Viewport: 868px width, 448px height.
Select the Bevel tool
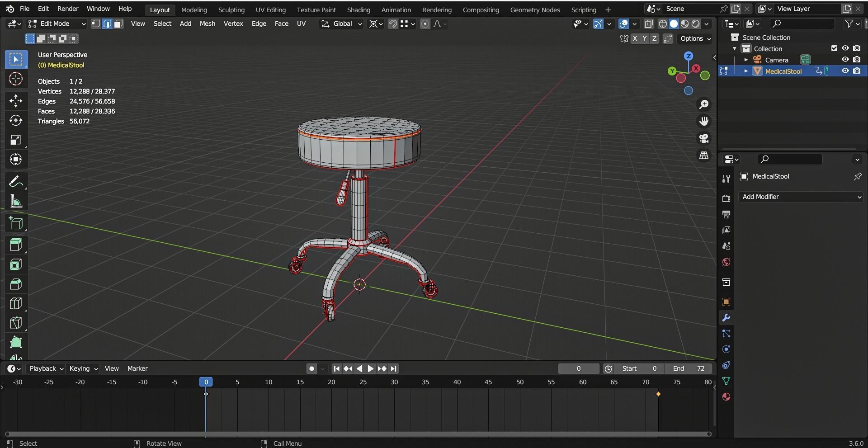click(x=16, y=284)
